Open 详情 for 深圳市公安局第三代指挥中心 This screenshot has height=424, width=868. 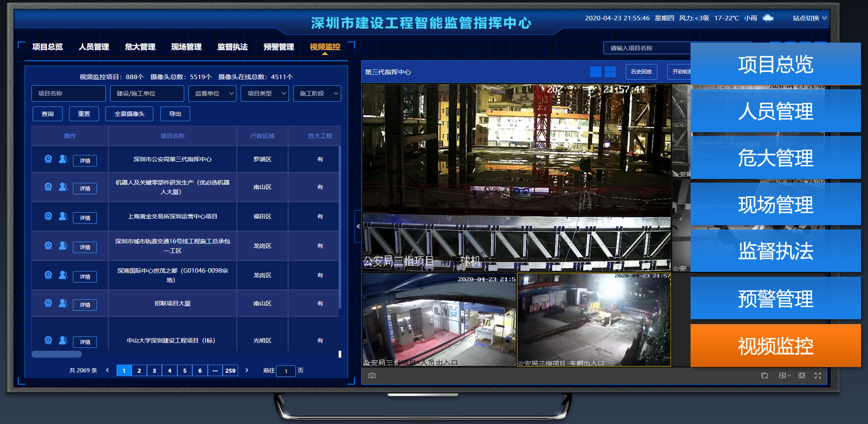85,161
